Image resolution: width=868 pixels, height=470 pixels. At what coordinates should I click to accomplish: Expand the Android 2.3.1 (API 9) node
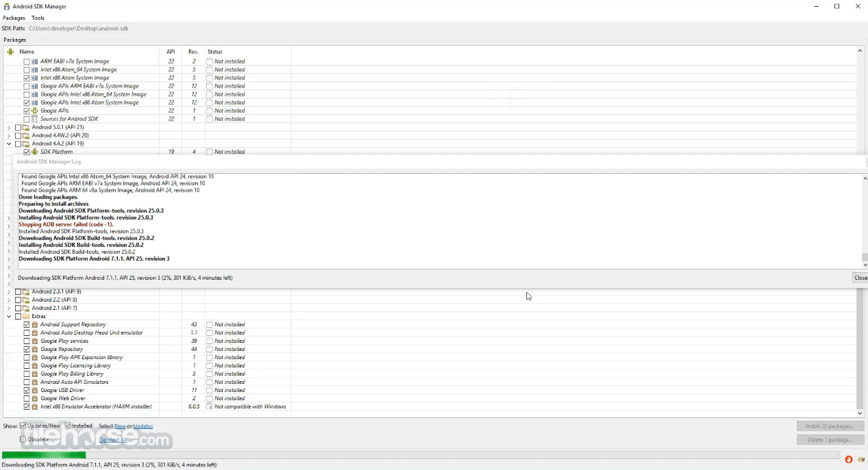click(x=9, y=291)
